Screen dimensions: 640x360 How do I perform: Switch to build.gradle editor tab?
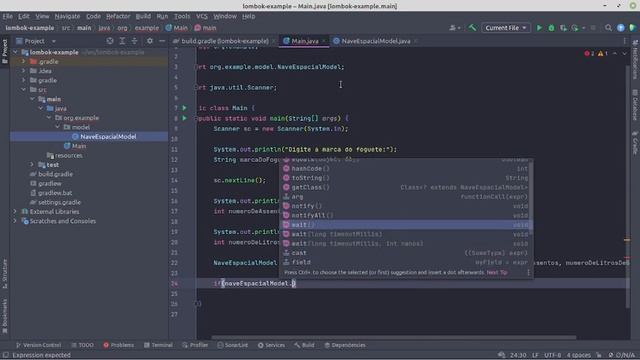click(x=224, y=41)
